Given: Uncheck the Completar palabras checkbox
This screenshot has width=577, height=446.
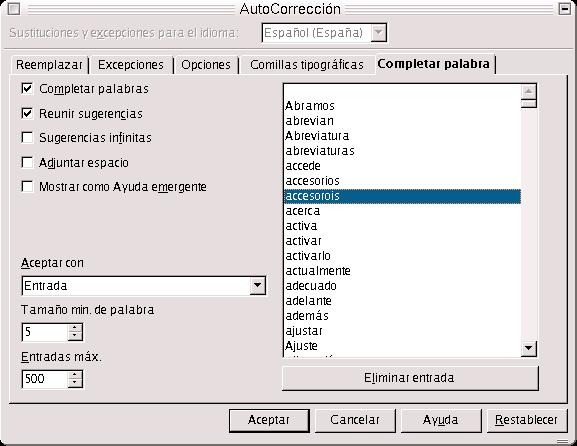Looking at the screenshot, I should click(27, 89).
